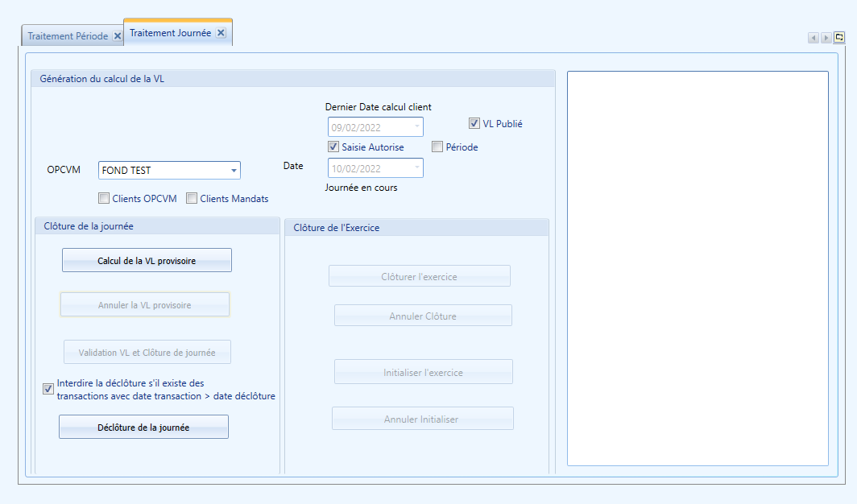The width and height of the screenshot is (857, 504).
Task: Switch to Traitement Période tab
Action: coord(68,36)
